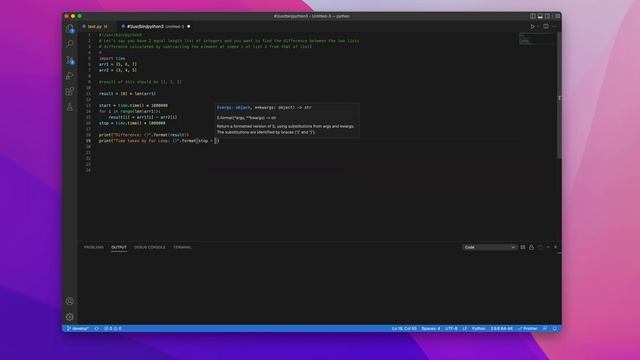The image size is (640, 360).
Task: Open the editor More Actions ellipsis
Action: click(x=554, y=27)
